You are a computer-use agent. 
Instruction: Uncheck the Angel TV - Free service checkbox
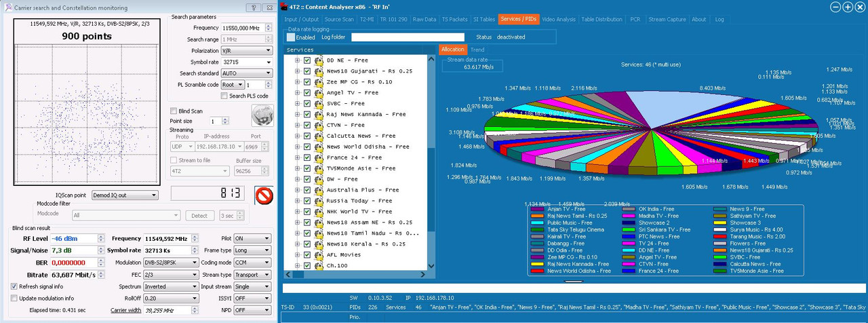click(307, 93)
